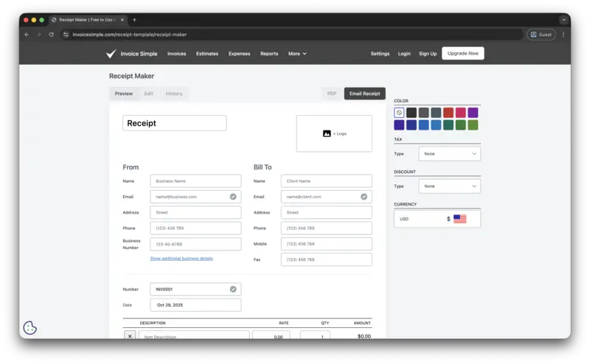
Task: Click the image icon in the logo box
Action: pos(327,133)
